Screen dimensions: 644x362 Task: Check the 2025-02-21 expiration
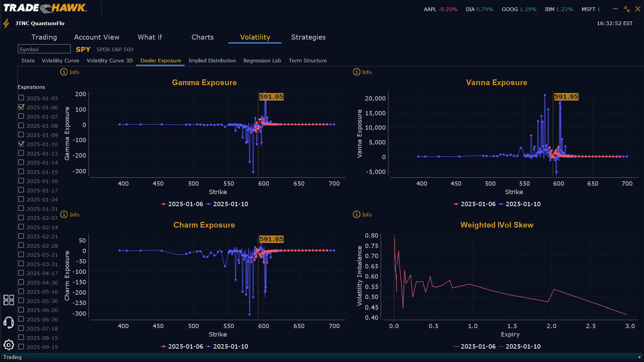coord(21,236)
